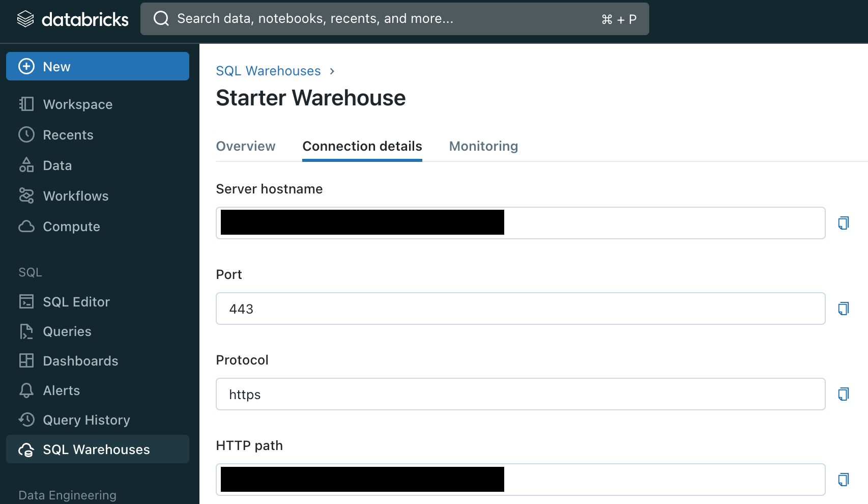868x504 pixels.
Task: Click the Starter Warehouse heading
Action: [x=311, y=98]
